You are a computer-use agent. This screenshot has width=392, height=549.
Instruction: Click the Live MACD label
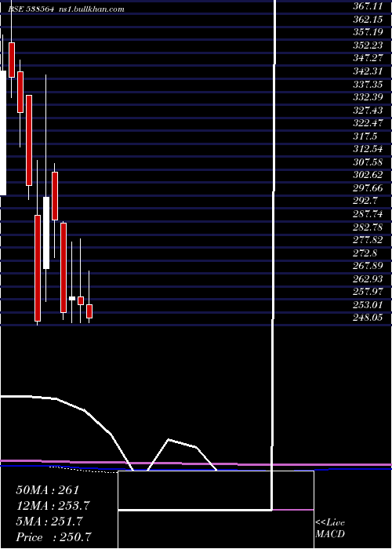pos(330,529)
